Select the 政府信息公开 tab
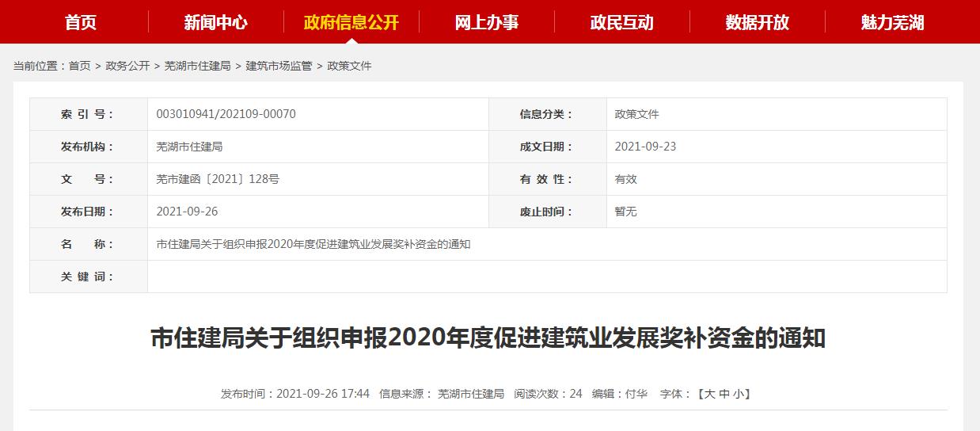Image resolution: width=980 pixels, height=431 pixels. click(351, 22)
